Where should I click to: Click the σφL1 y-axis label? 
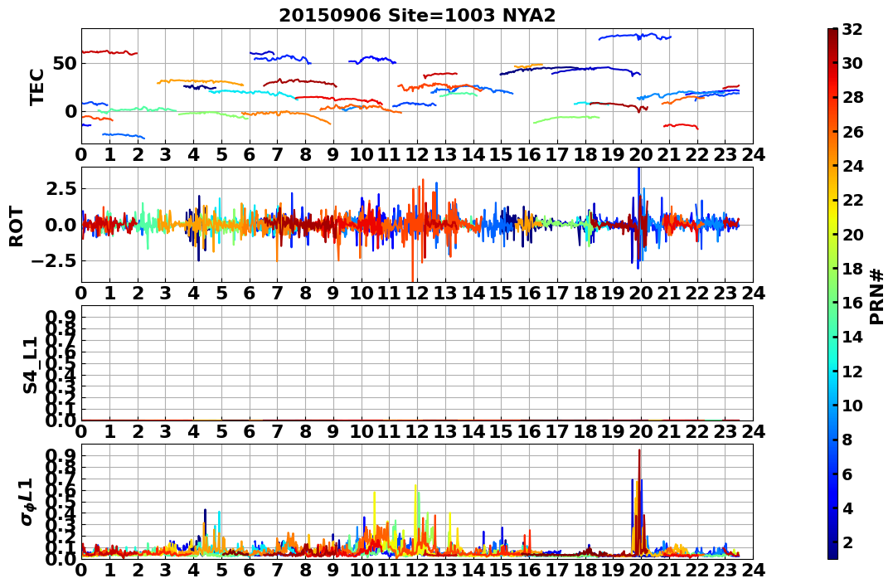click(27, 502)
